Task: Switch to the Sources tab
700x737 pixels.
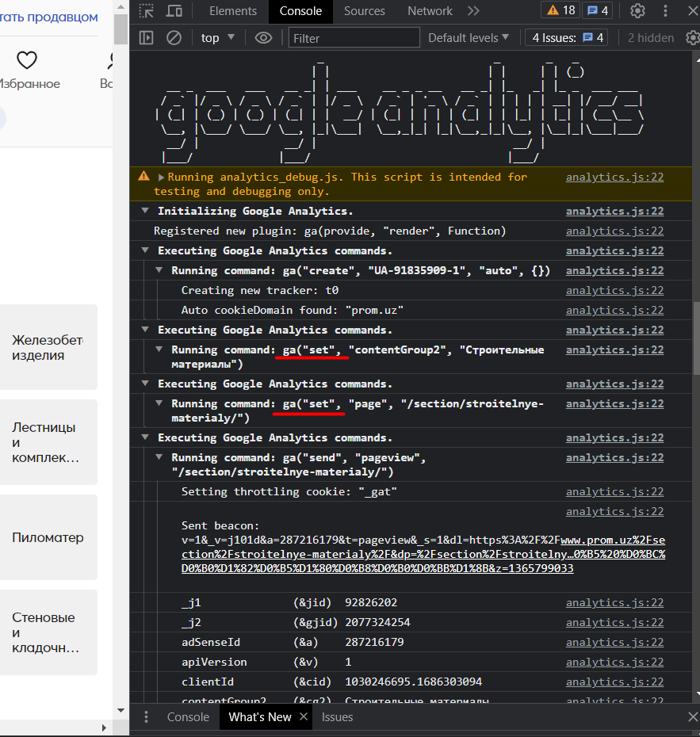Action: coord(365,11)
